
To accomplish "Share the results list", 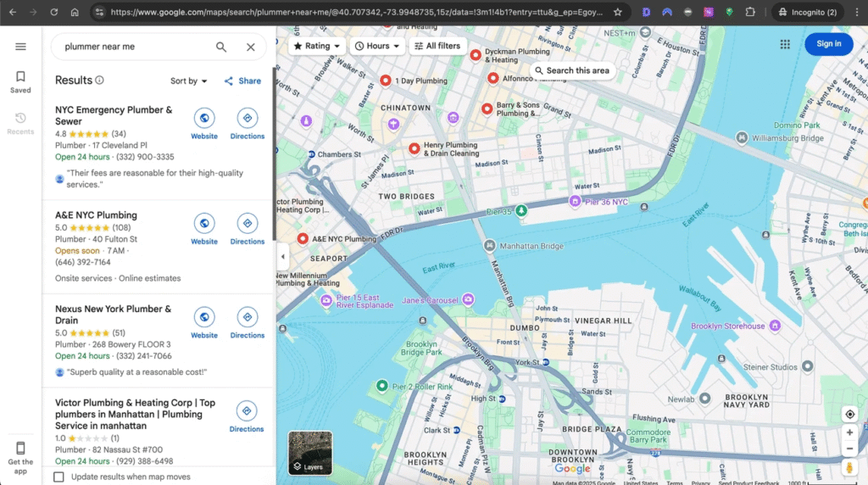I will (x=242, y=81).
